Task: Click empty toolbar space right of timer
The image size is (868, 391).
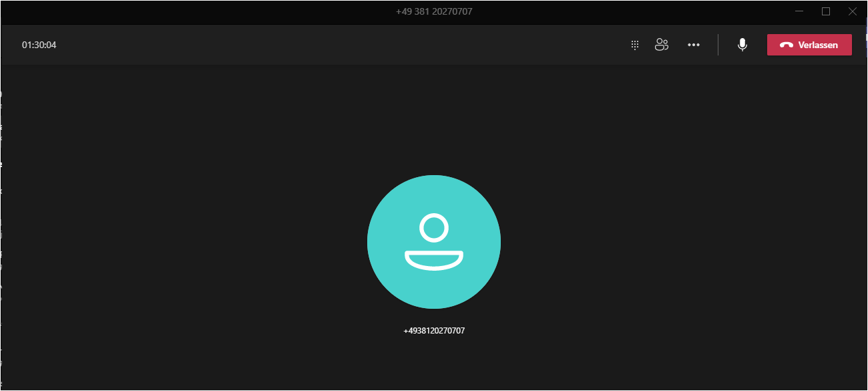Action: coord(334,45)
